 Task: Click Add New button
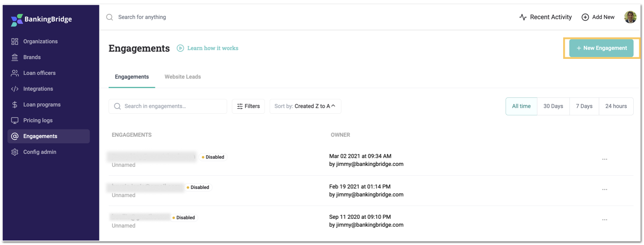click(x=598, y=17)
